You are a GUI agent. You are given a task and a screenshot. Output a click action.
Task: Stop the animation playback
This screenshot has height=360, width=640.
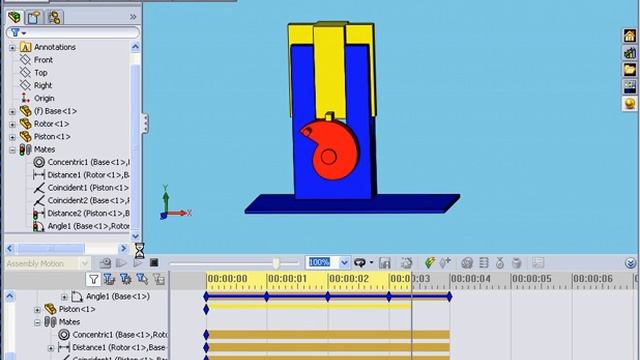[x=154, y=263]
